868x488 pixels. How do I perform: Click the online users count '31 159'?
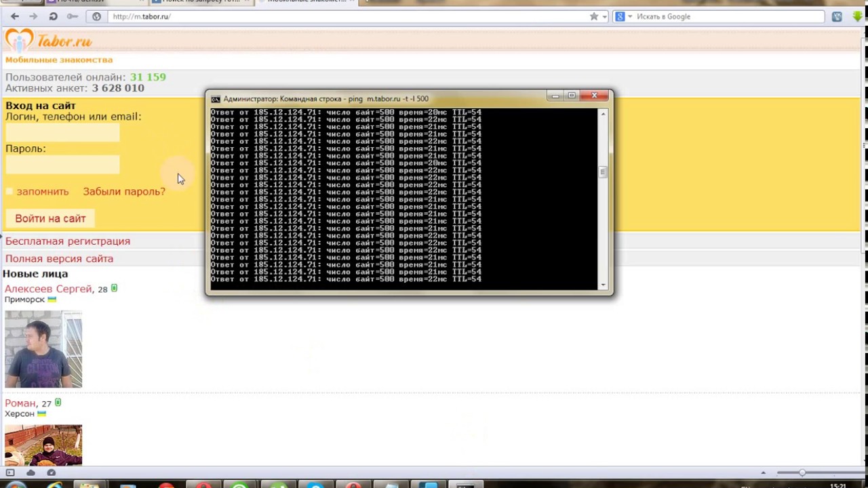(x=148, y=77)
